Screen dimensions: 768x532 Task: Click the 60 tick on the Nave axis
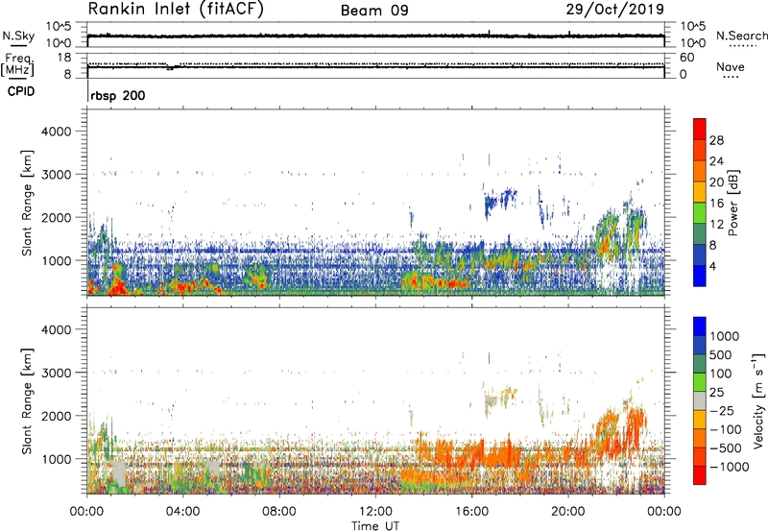pos(686,58)
